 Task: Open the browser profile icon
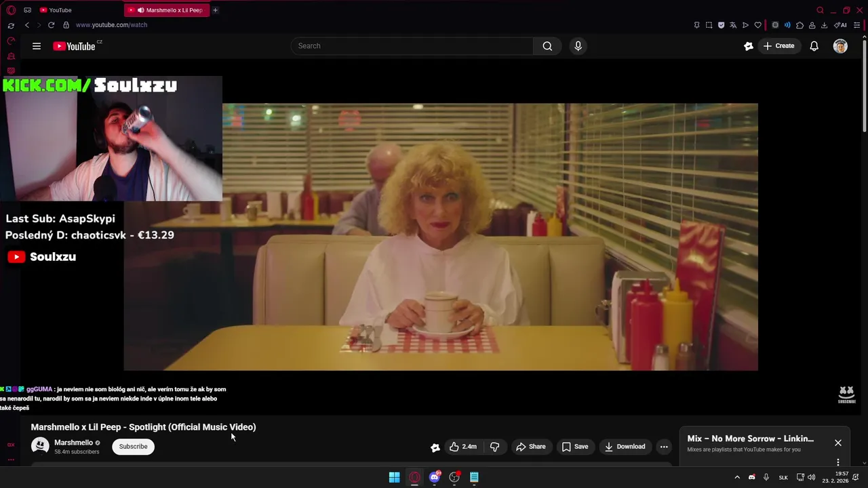[812, 25]
